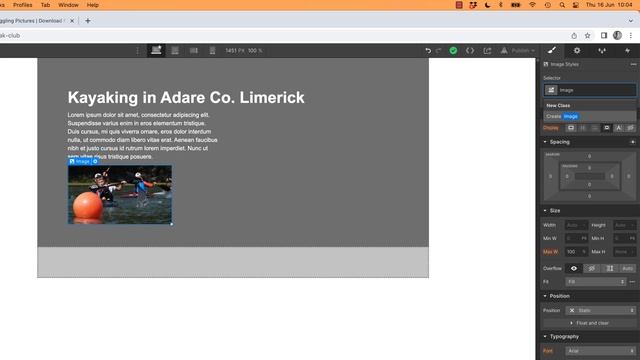Click the redo arrow in the toolbar

pyautogui.click(x=439, y=51)
